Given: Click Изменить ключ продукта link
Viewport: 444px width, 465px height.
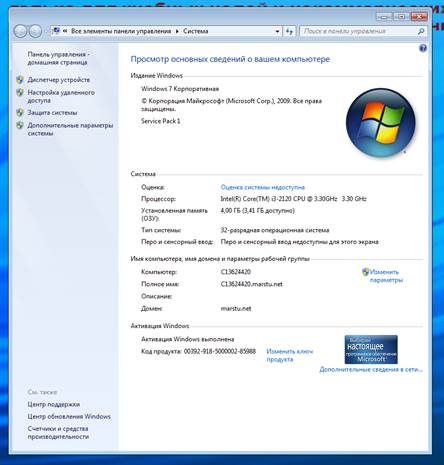Looking at the screenshot, I should (x=290, y=355).
